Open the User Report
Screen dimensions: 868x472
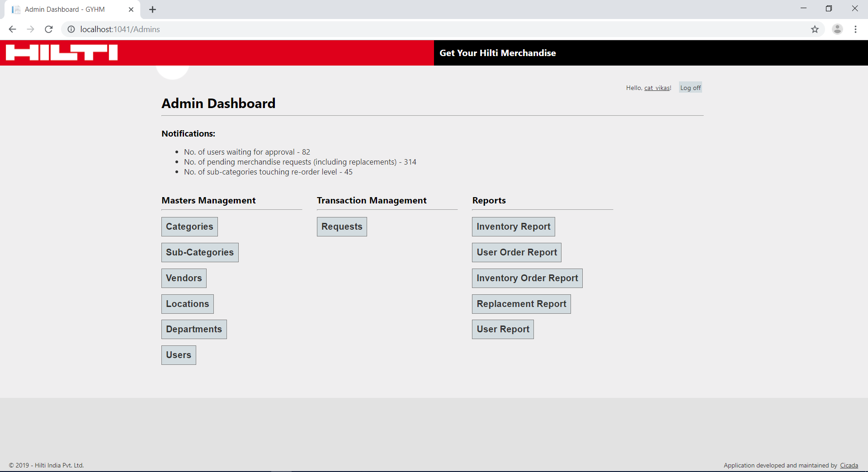(x=503, y=329)
